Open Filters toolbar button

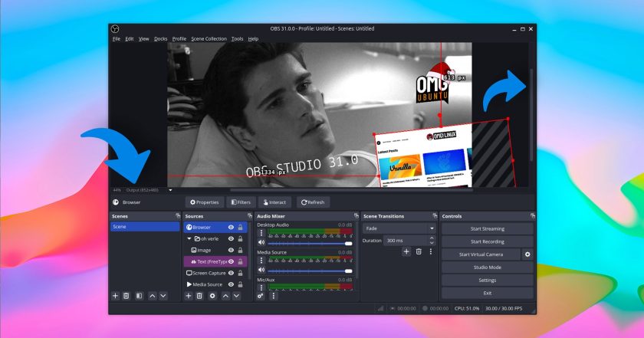(x=241, y=202)
